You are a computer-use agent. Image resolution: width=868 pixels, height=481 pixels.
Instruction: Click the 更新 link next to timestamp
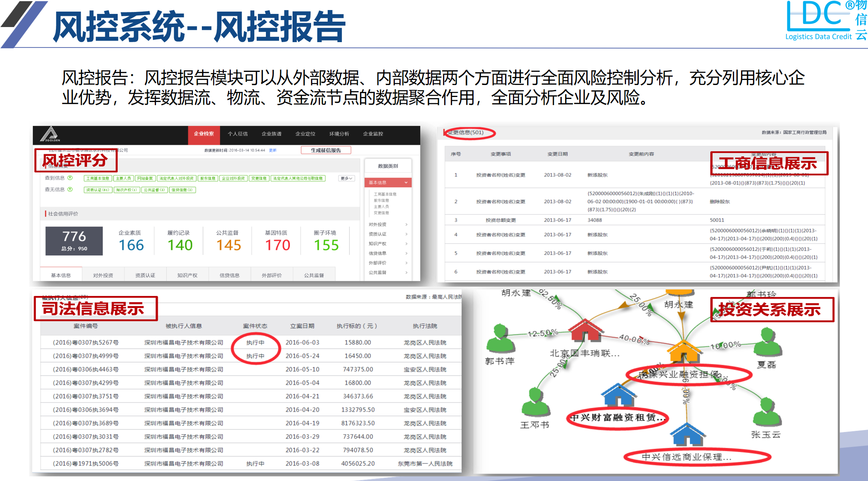point(272,150)
